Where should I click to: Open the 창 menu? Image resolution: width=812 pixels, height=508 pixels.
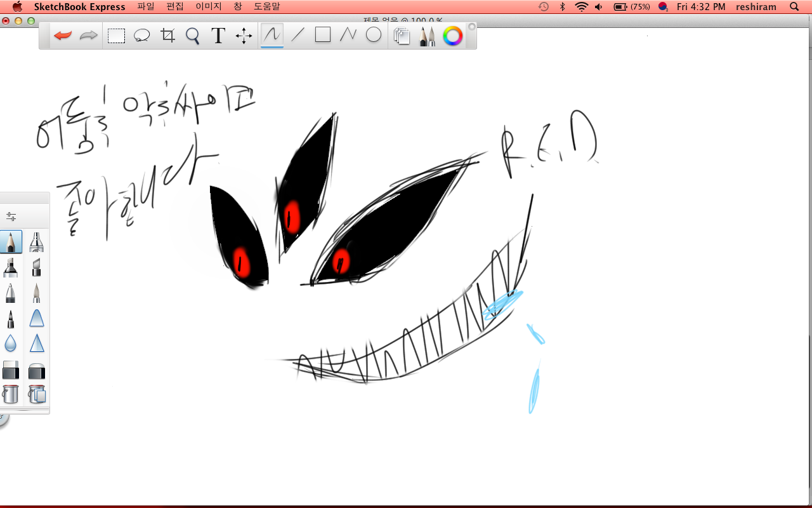pyautogui.click(x=238, y=7)
